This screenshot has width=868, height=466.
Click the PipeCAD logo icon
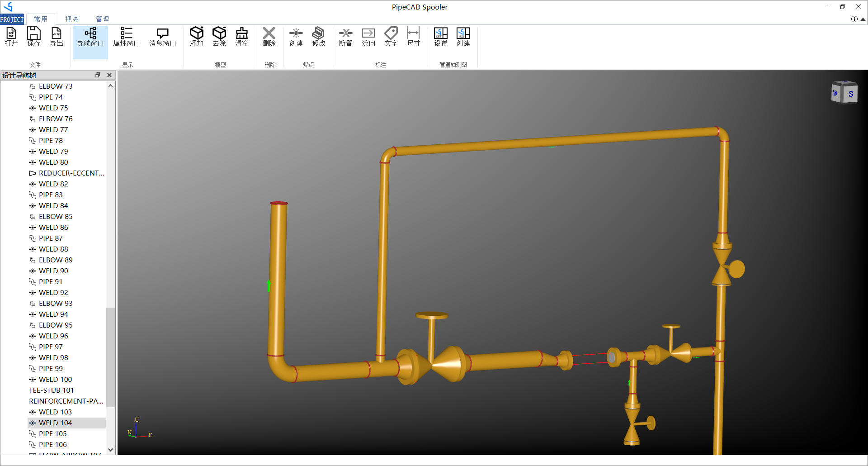point(8,7)
